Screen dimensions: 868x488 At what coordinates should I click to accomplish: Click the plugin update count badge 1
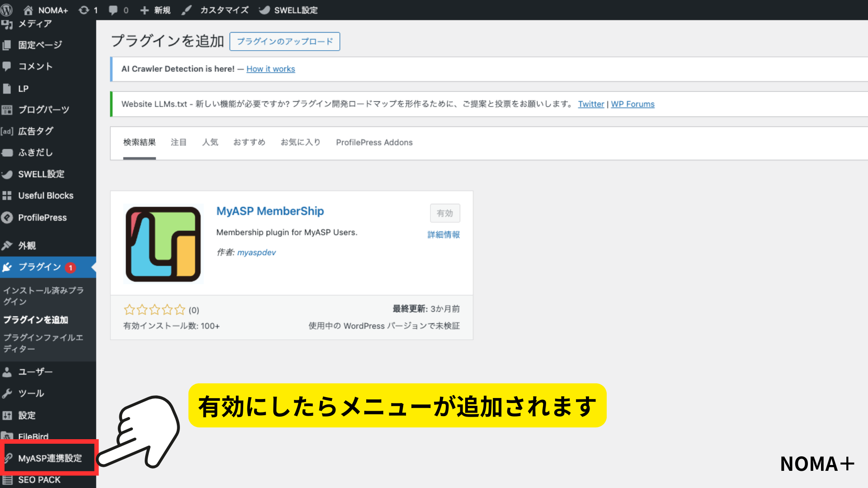click(71, 267)
